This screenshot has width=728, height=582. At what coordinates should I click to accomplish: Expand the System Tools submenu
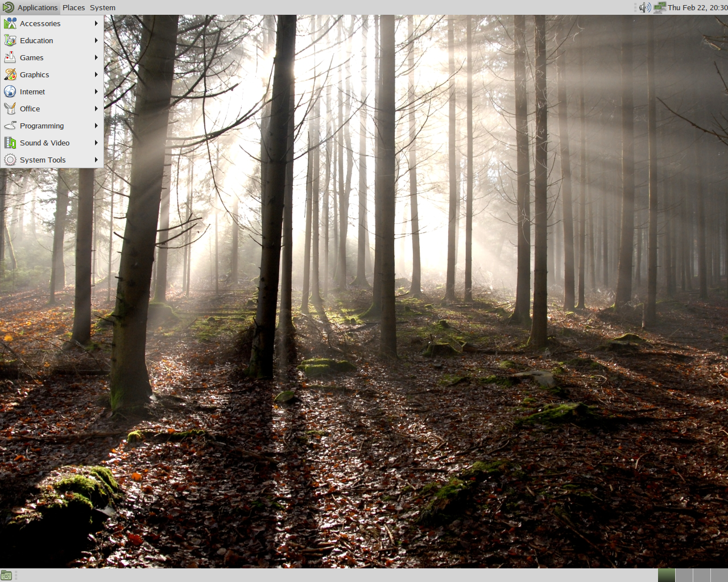[52, 160]
